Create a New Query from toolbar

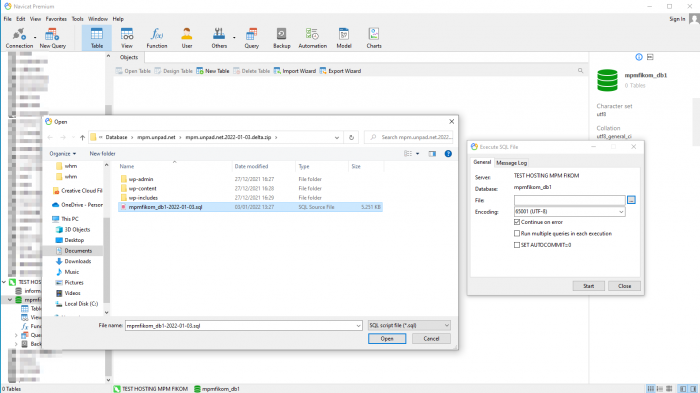(52, 38)
